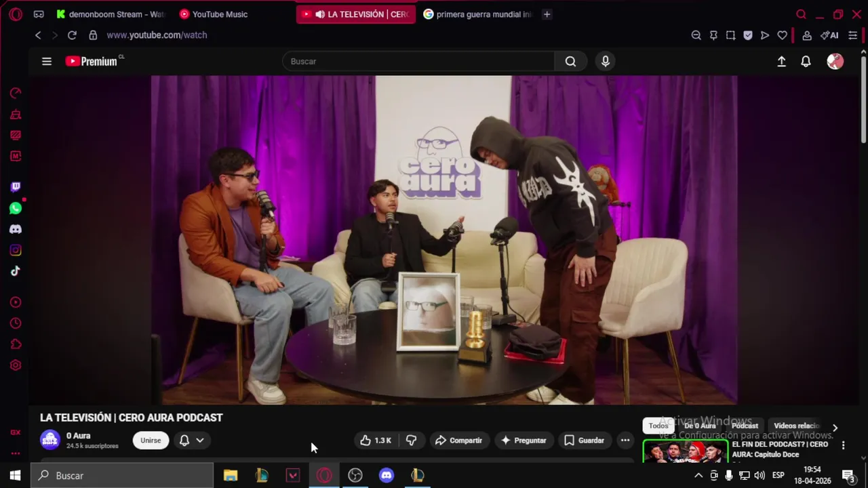
Task: Open EL FIN DEL PODCAST video title
Action: point(780,449)
